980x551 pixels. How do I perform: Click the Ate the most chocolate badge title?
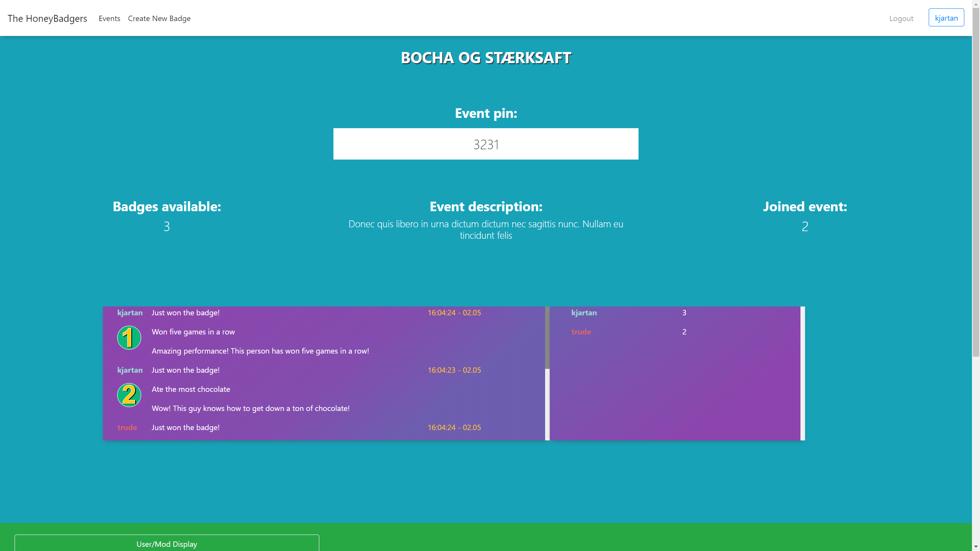(191, 389)
